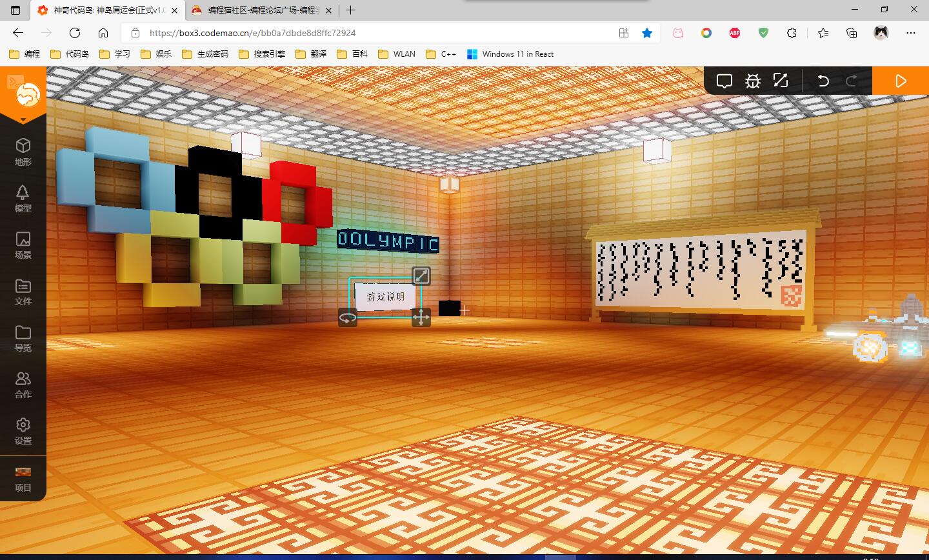Open the 百科 bookmarks folder
929x560 pixels.
pos(352,54)
